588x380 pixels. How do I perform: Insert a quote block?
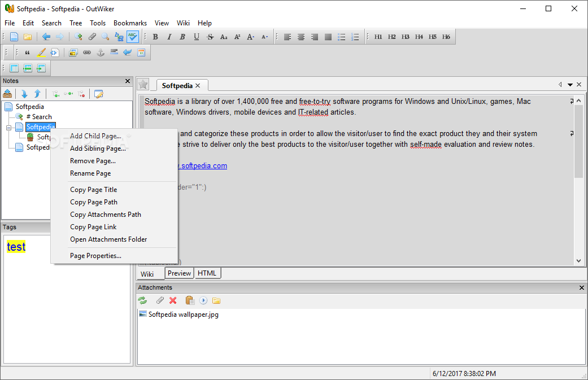27,53
